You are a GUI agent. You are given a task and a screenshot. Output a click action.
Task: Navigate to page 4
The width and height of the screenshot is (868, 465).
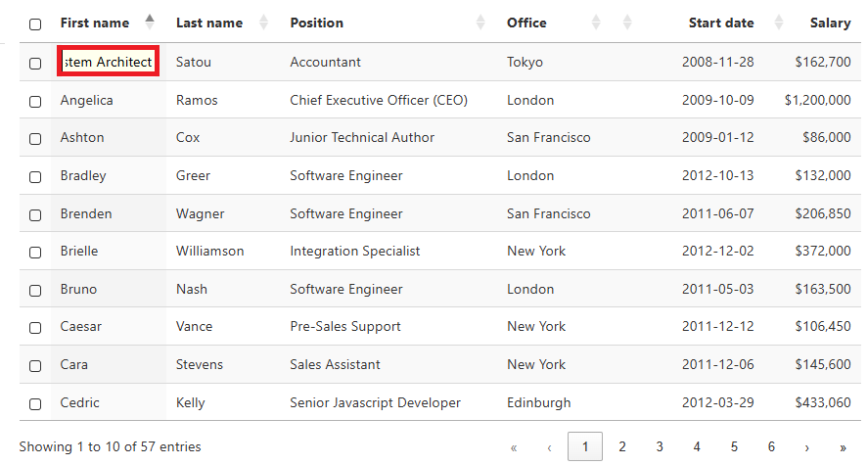[x=697, y=447]
